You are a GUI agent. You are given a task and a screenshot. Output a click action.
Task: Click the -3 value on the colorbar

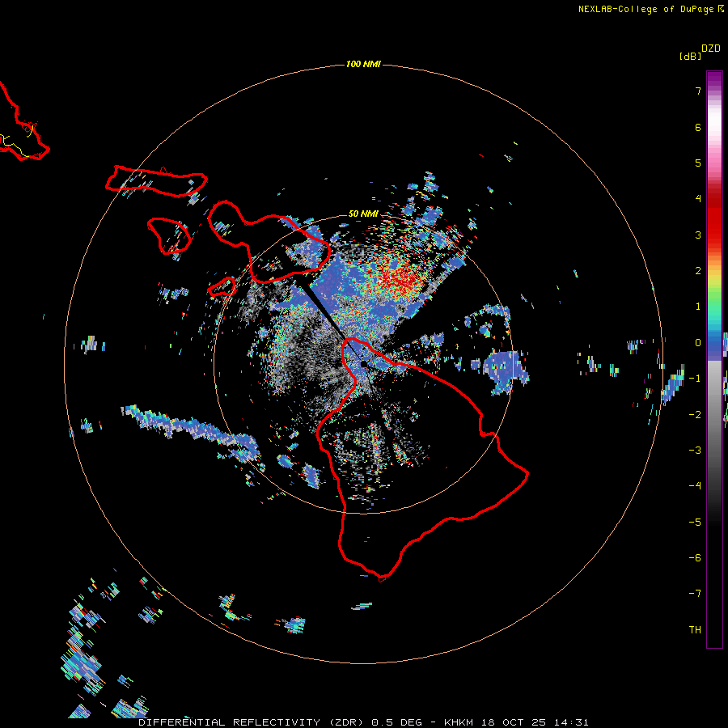(695, 451)
